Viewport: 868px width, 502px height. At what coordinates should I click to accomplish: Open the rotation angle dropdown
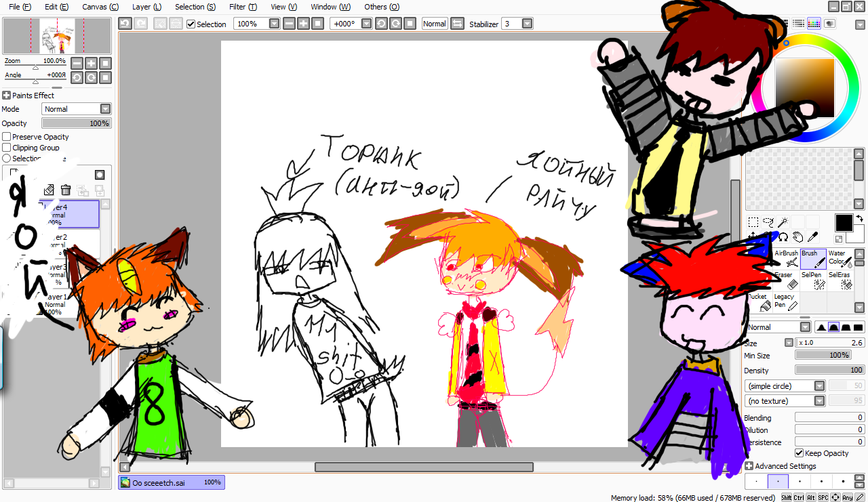tap(366, 23)
